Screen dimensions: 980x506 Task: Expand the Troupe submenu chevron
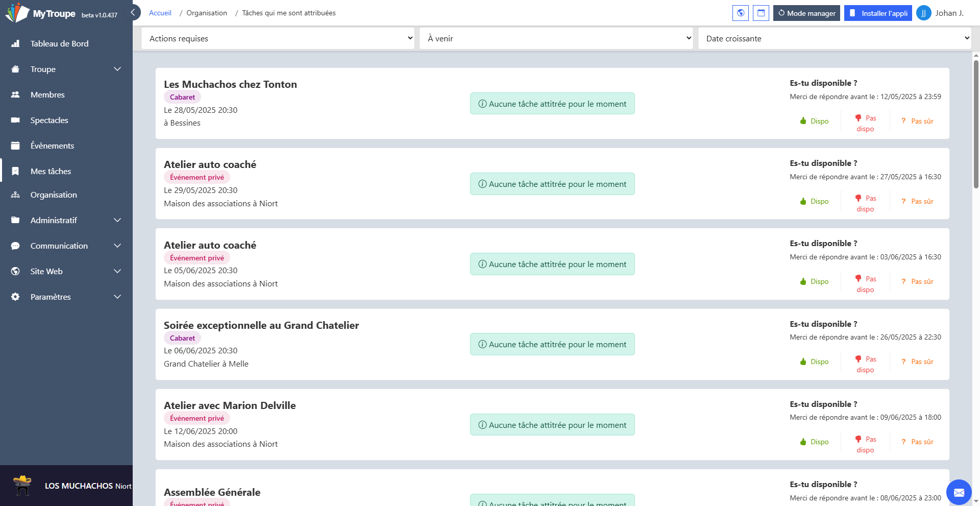tap(117, 69)
